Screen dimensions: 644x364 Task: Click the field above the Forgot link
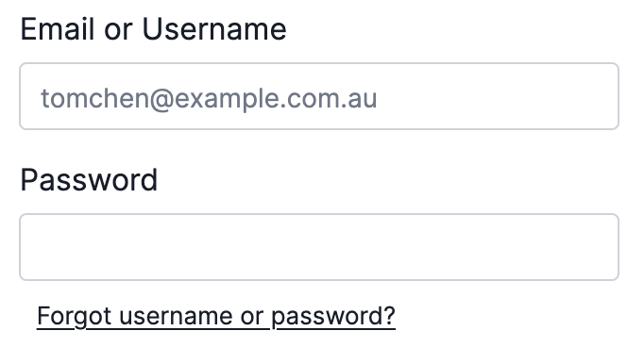[319, 247]
